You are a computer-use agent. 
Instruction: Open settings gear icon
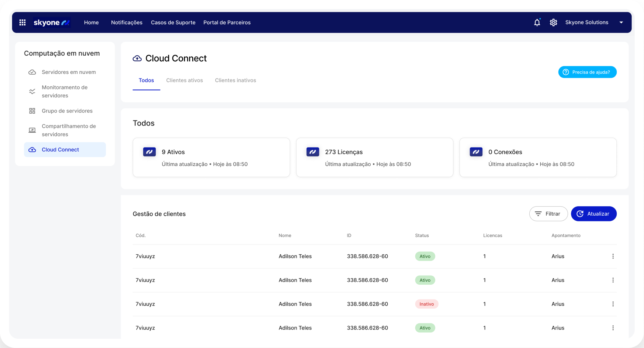[553, 23]
